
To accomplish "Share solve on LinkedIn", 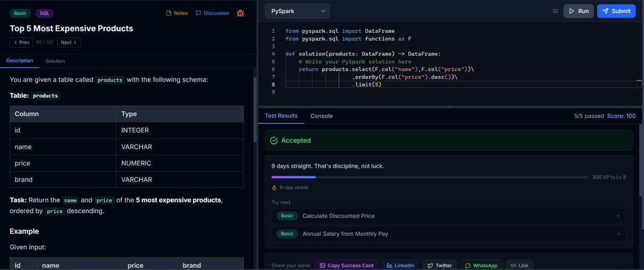I will [x=401, y=266].
